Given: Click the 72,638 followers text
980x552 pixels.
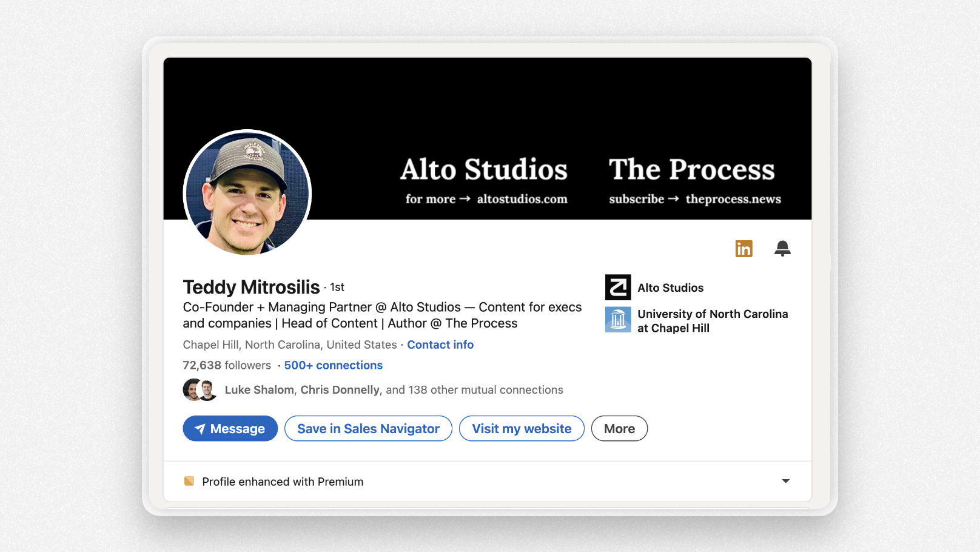Looking at the screenshot, I should [227, 365].
